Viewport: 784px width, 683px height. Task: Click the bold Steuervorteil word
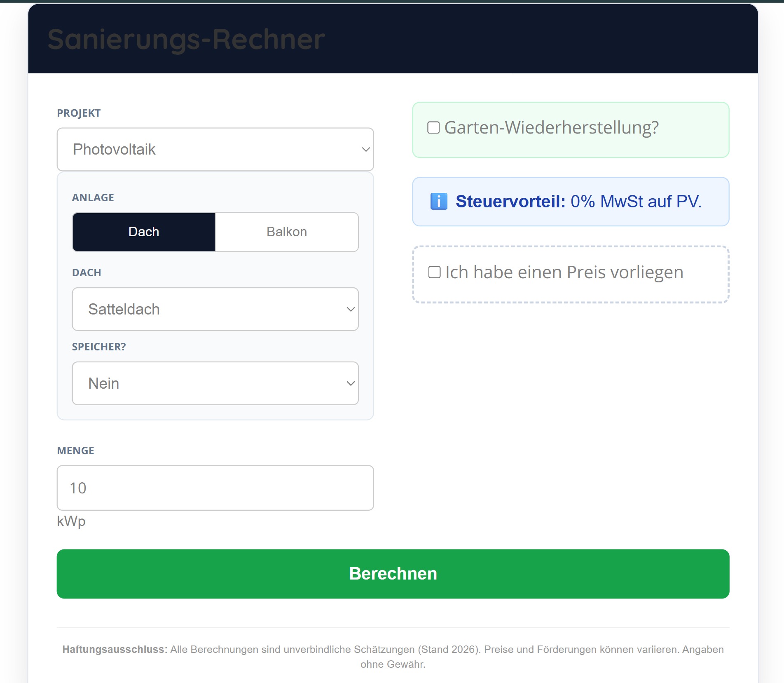[x=510, y=202]
